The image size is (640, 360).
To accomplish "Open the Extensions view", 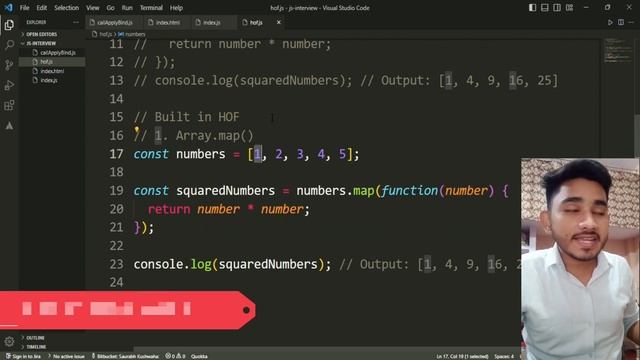I will (x=9, y=105).
